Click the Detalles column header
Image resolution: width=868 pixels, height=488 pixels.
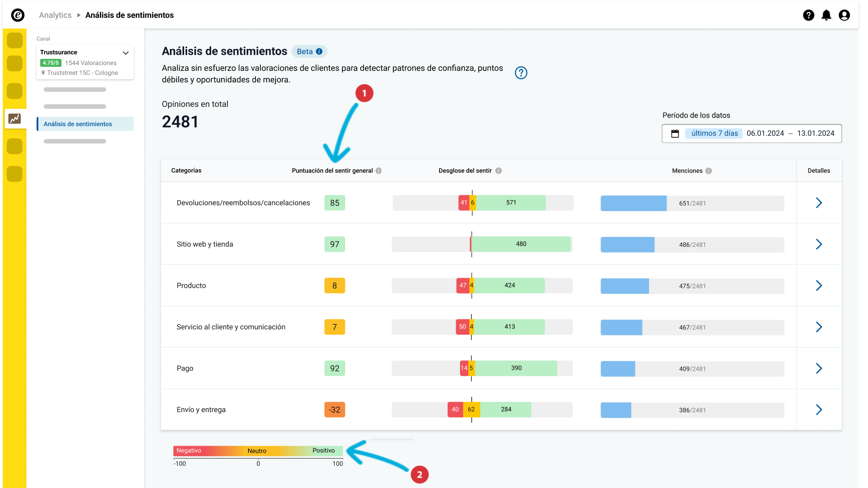(819, 171)
